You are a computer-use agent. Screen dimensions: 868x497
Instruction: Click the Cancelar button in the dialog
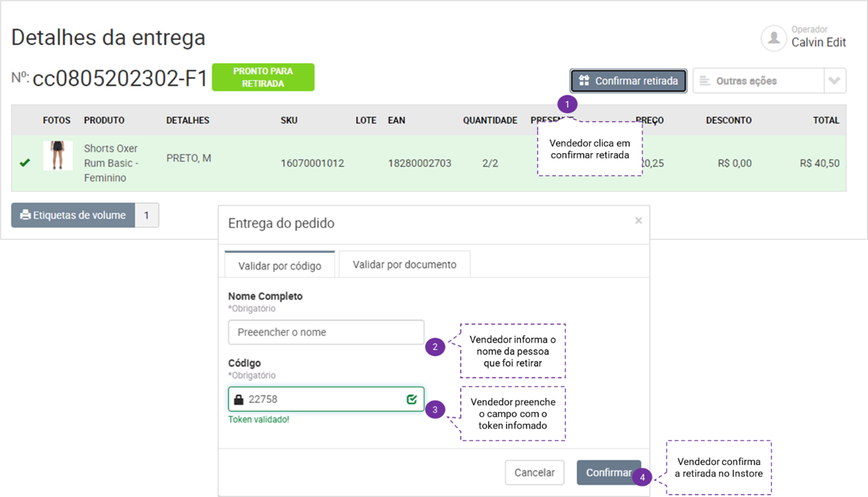click(534, 473)
